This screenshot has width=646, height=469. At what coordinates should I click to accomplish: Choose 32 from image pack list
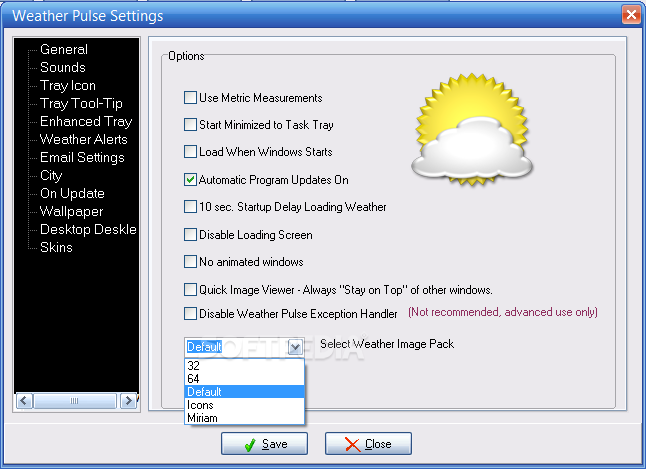(x=244, y=366)
